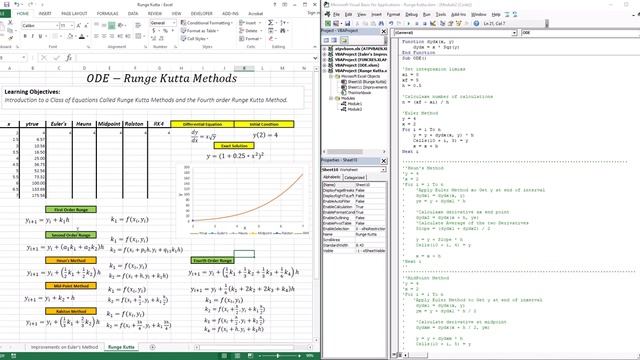The width and height of the screenshot is (640, 360).
Task: Expand the VBAProject (ODE.xlsm) tree node
Action: (325, 65)
